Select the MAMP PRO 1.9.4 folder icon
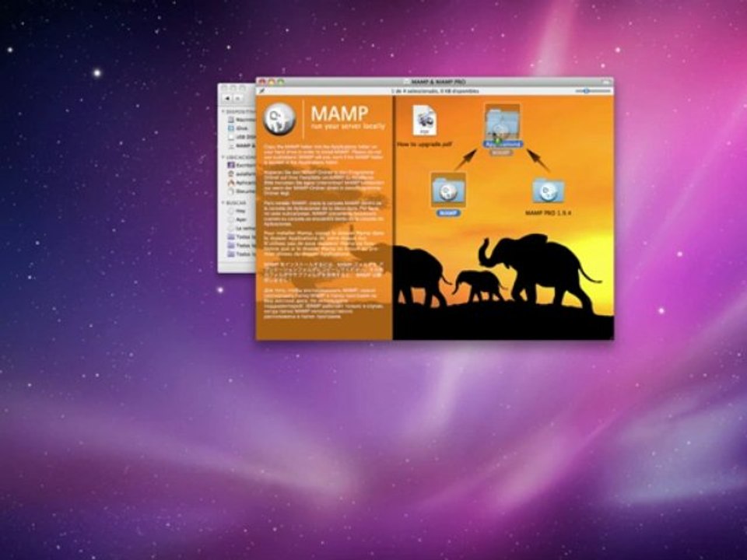Image resolution: width=747 pixels, height=560 pixels. tap(549, 191)
